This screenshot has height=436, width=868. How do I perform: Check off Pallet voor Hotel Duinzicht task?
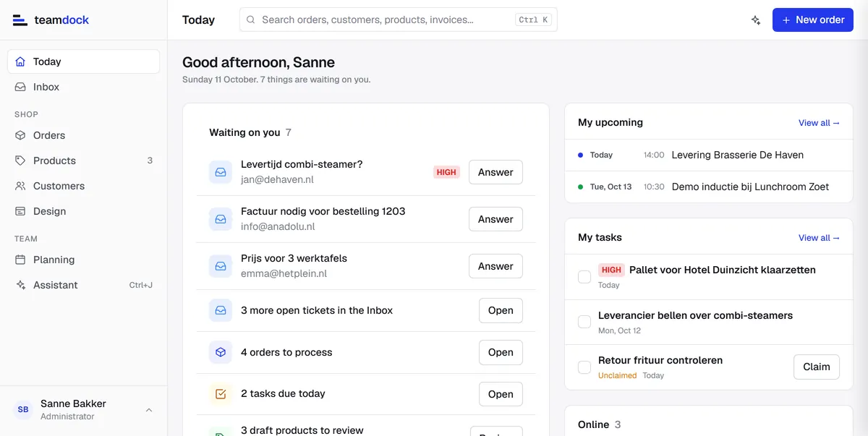coord(584,277)
